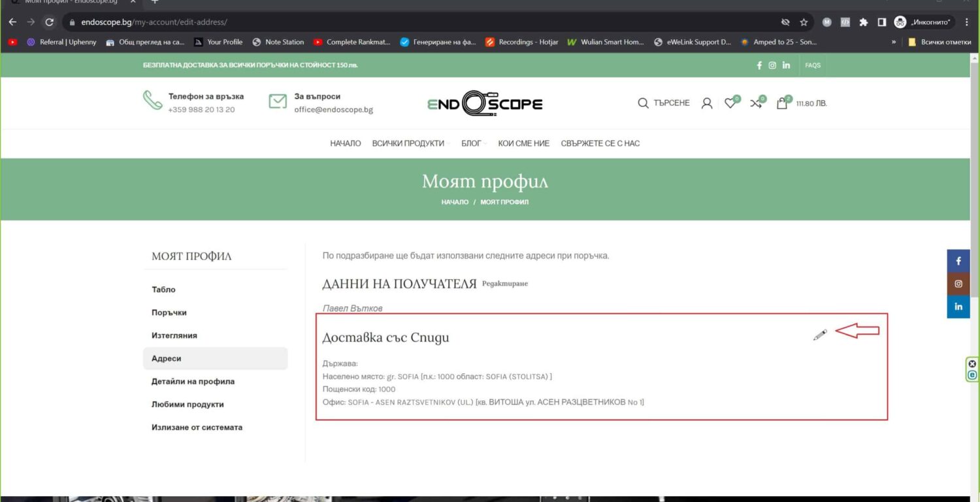Click Излизане от системата to log out
The height and width of the screenshot is (502, 980).
tap(216, 427)
